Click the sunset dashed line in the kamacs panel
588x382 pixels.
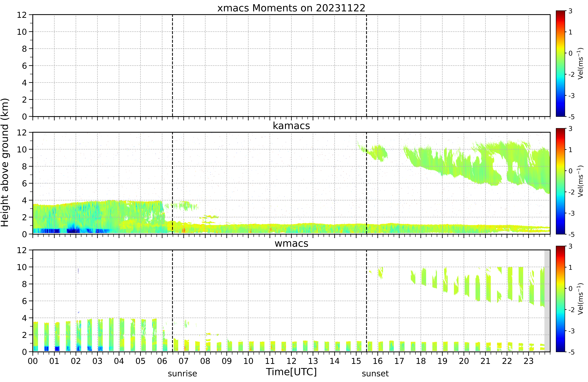click(x=366, y=183)
